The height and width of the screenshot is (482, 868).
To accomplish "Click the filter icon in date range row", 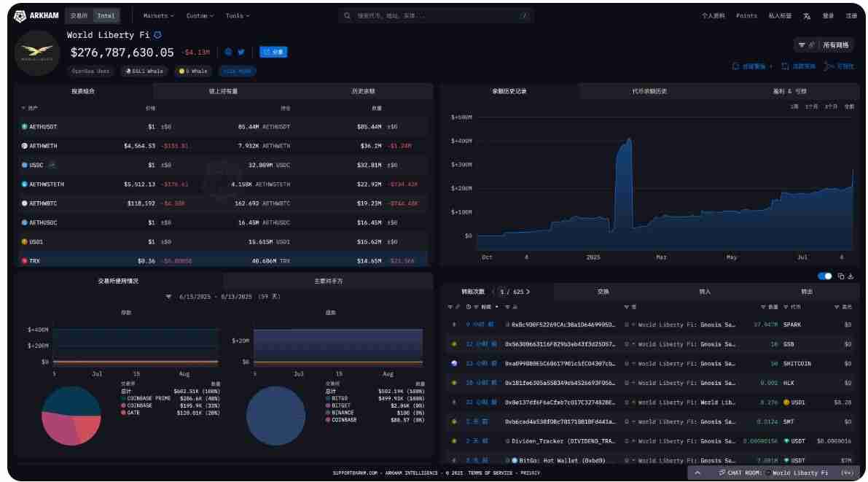I will [169, 297].
